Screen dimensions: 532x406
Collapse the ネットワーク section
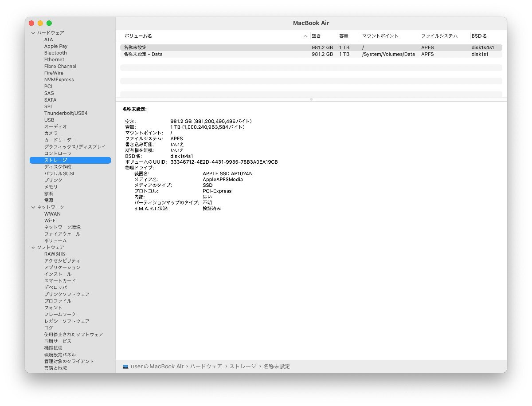coord(33,207)
